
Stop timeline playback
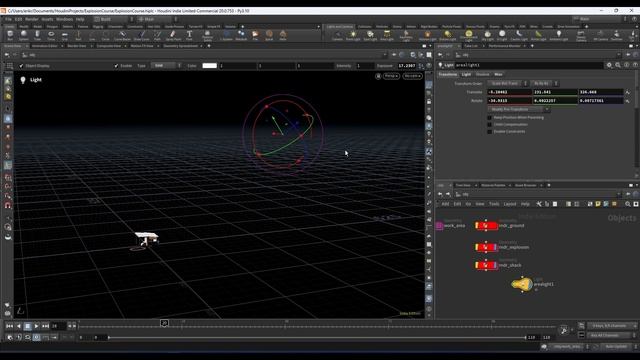pos(27,326)
